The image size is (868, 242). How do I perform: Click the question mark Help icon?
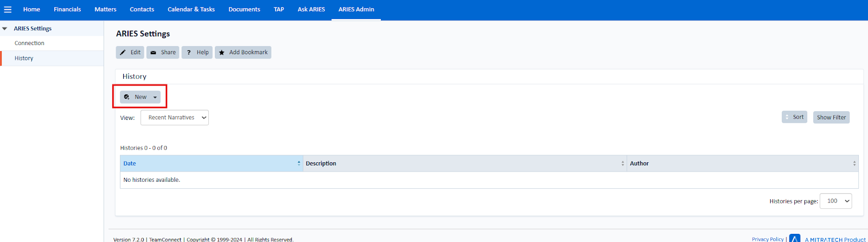(x=189, y=53)
